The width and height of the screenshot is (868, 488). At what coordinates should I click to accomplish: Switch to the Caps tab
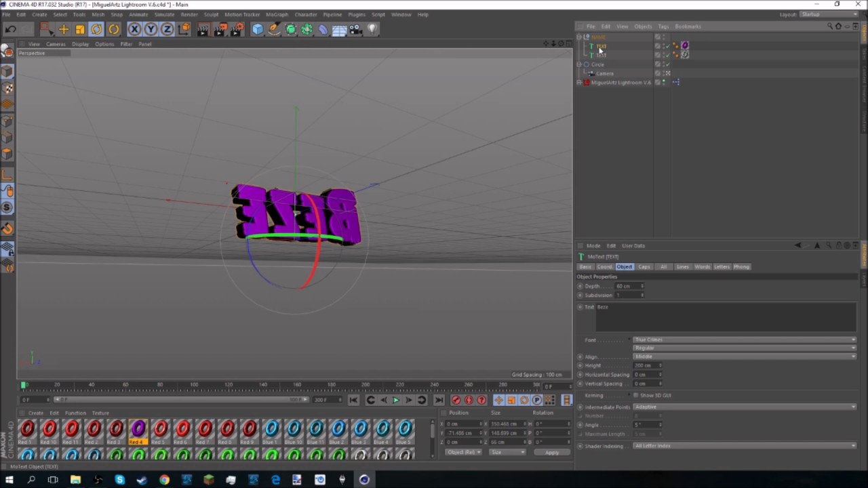coord(644,266)
